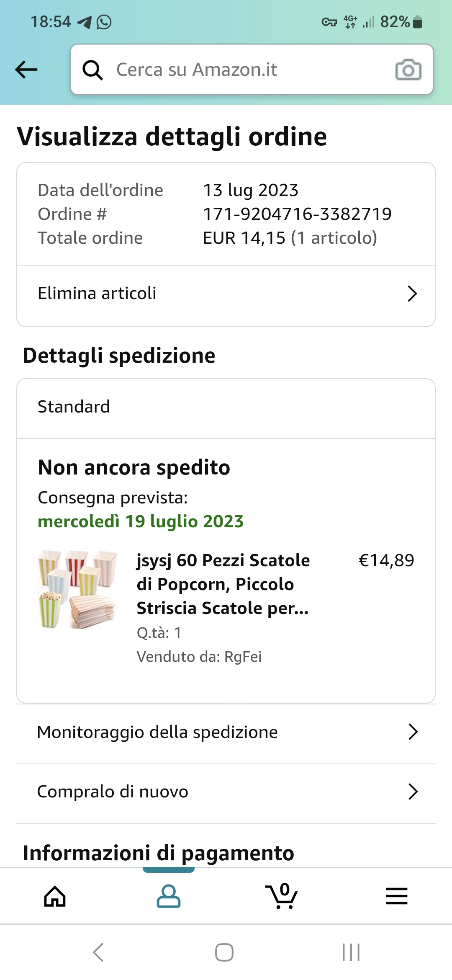Open the account profile tab
The width and height of the screenshot is (452, 980).
168,896
